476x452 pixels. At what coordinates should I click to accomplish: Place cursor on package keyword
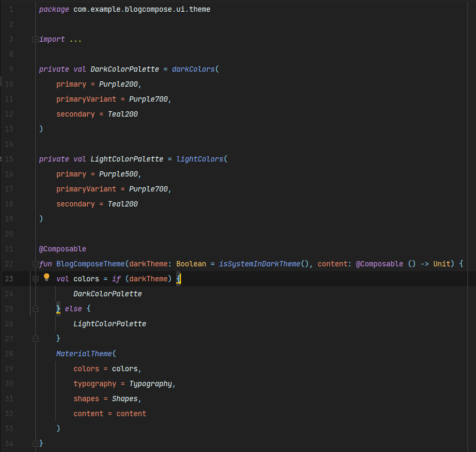pyautogui.click(x=54, y=10)
